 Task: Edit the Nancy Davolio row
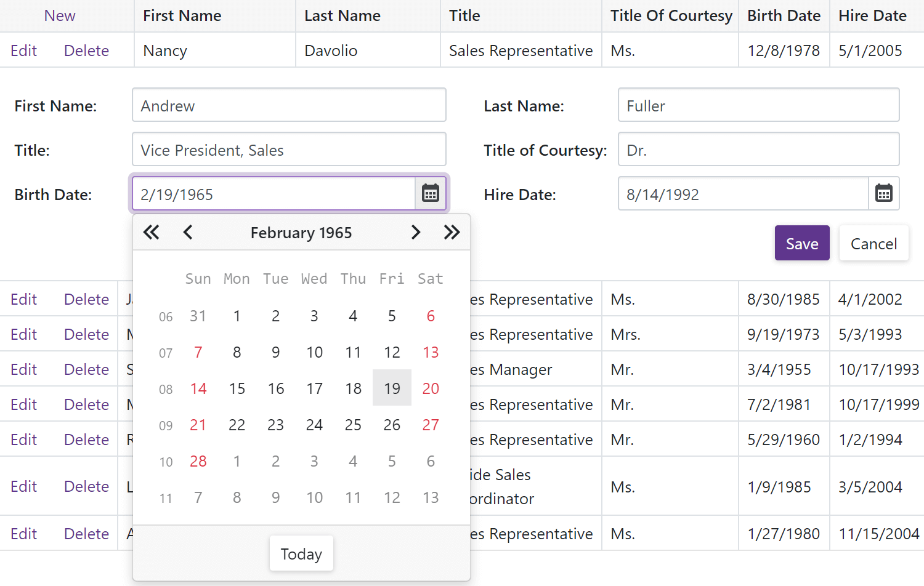coord(24,50)
